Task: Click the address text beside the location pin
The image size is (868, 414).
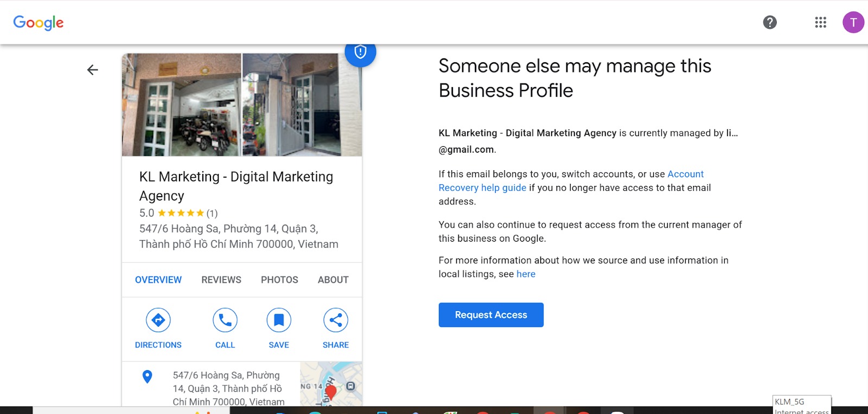Action: point(228,389)
